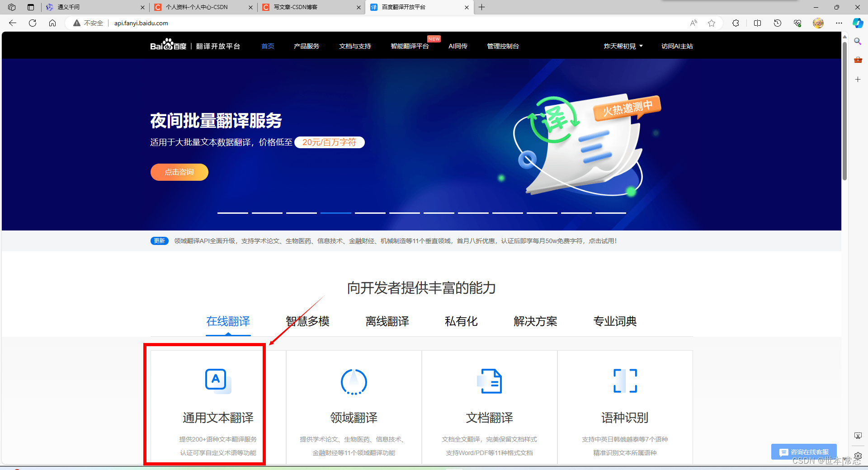This screenshot has height=470, width=868.
Task: Switch to 个人资料-个人中心-CSDN tab
Action: (x=203, y=7)
